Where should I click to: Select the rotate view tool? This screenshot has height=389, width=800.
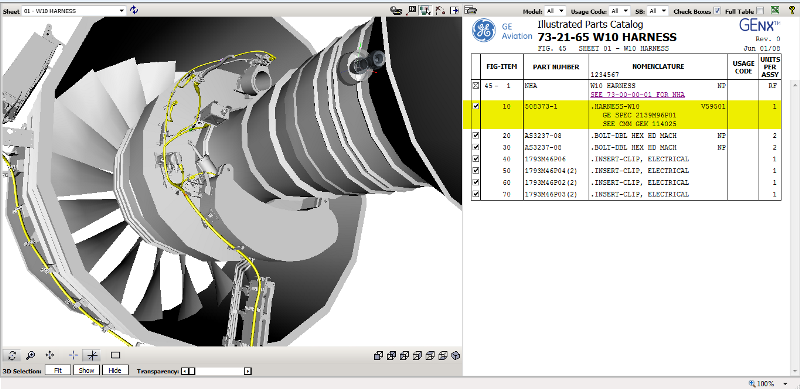12,355
